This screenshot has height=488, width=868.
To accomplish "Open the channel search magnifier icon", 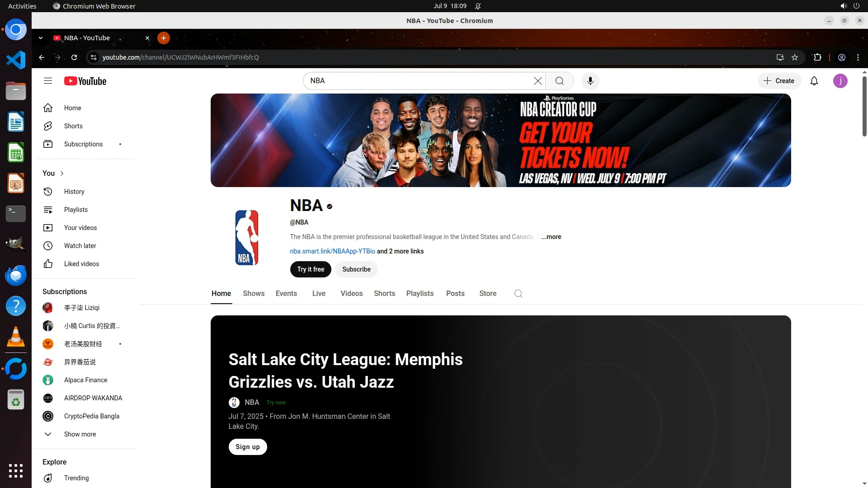I will point(519,294).
